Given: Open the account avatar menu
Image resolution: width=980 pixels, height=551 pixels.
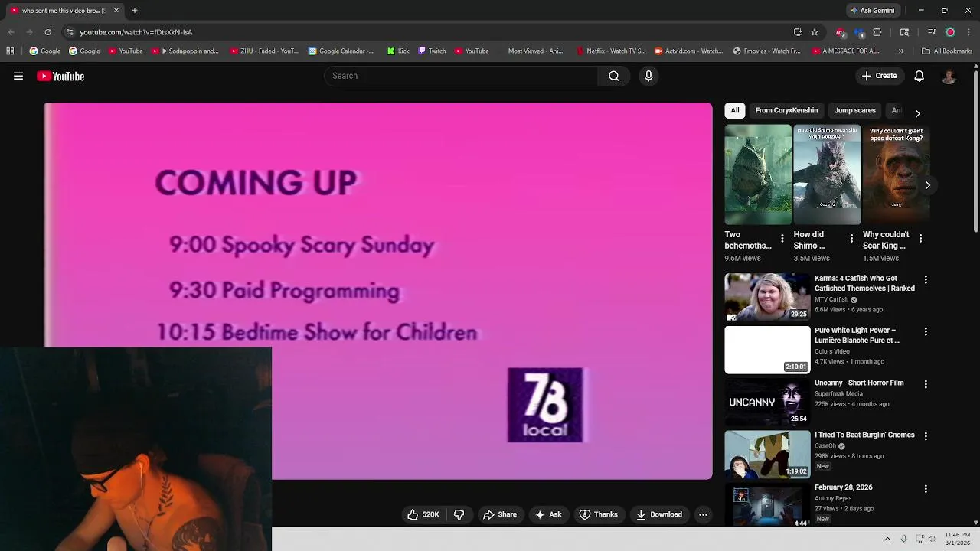Looking at the screenshot, I should pos(949,76).
